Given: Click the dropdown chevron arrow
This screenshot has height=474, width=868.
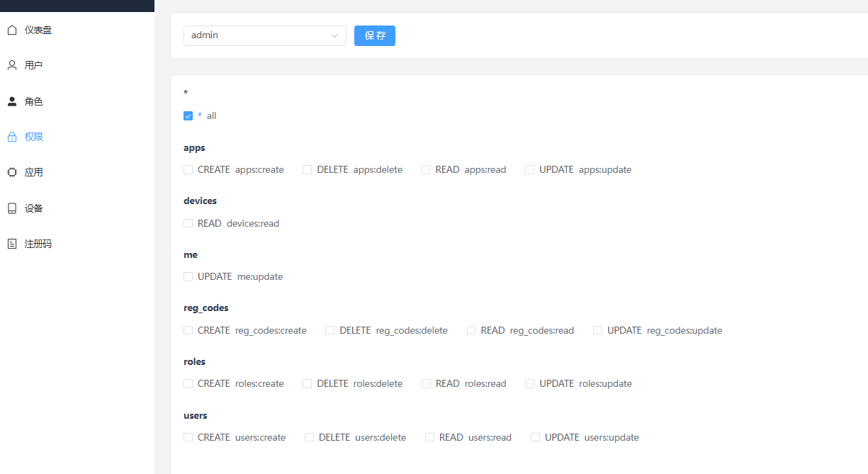Looking at the screenshot, I should click(334, 36).
